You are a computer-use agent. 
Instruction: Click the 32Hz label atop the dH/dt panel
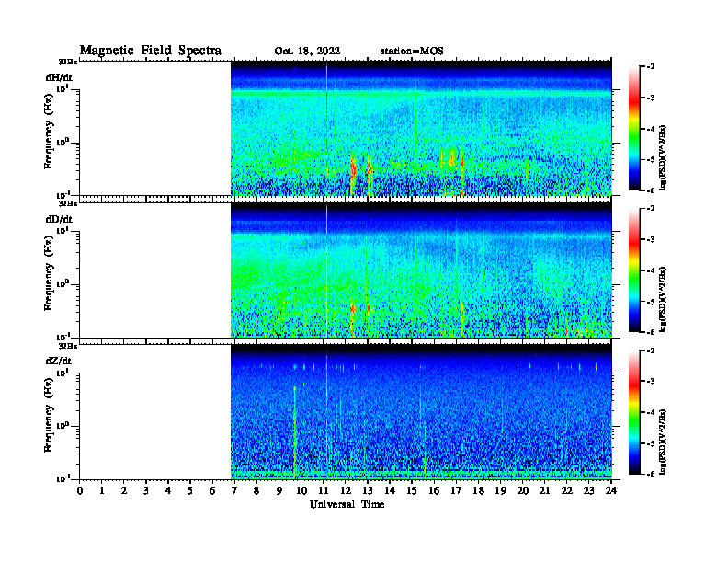pyautogui.click(x=68, y=62)
